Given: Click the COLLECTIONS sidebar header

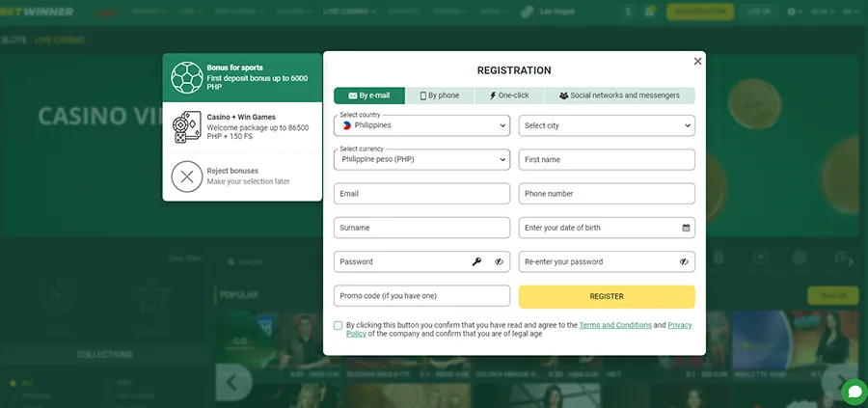Looking at the screenshot, I should click(x=104, y=354).
